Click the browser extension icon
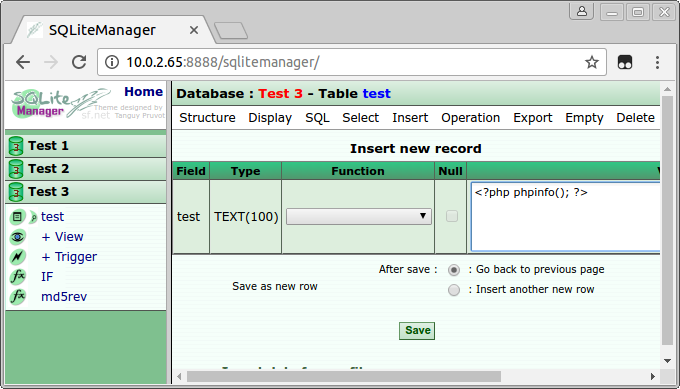 pos(624,62)
